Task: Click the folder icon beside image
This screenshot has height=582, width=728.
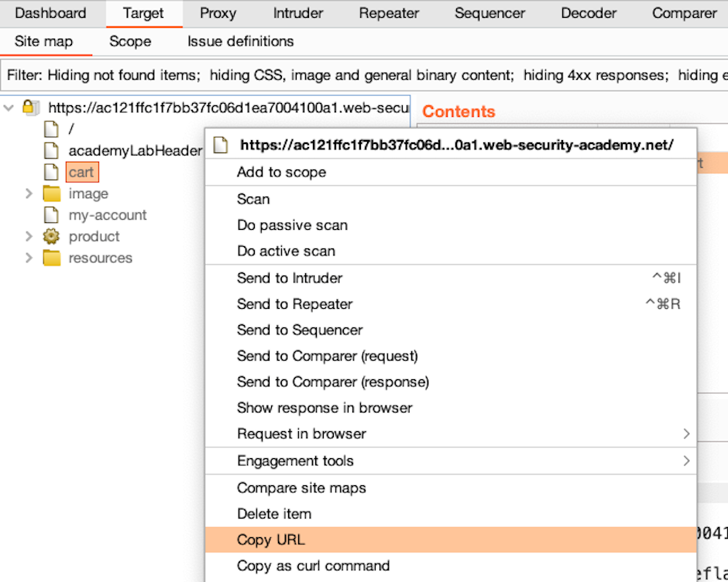Action: coord(52,193)
